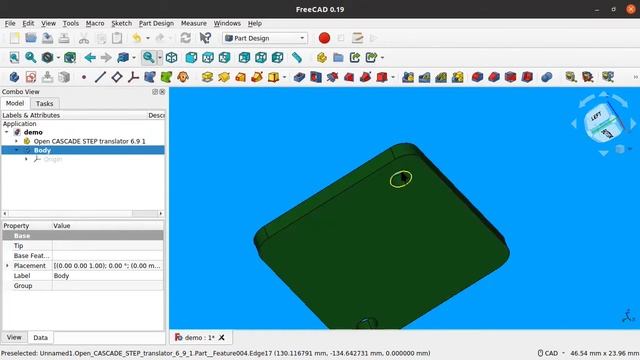640x360 pixels.
Task: Open draw style dropdown arrow
Action: [58, 58]
